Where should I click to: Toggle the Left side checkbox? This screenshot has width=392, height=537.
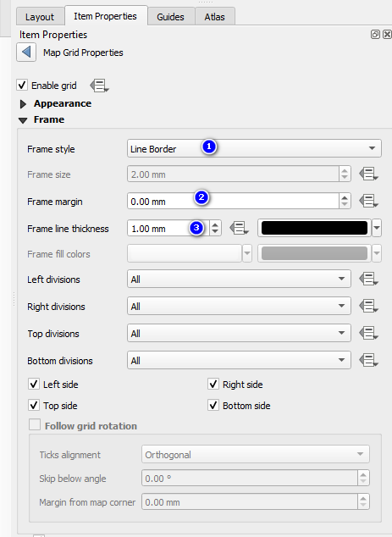coord(34,384)
